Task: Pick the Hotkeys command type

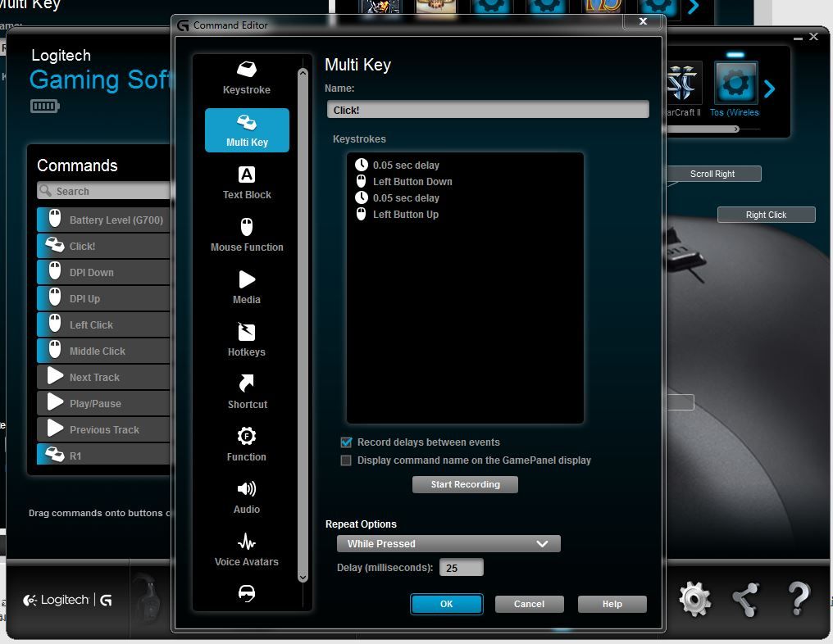Action: click(x=247, y=340)
